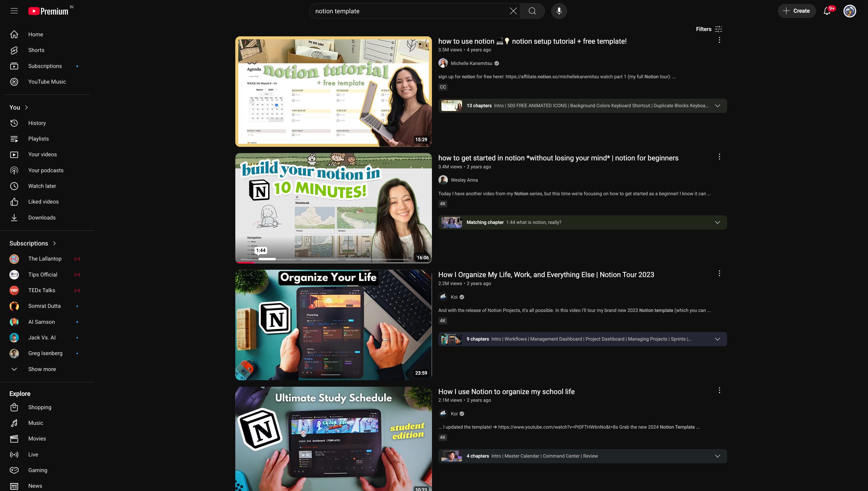This screenshot has width=868, height=491.
Task: Click the search magnifier button
Action: point(532,11)
